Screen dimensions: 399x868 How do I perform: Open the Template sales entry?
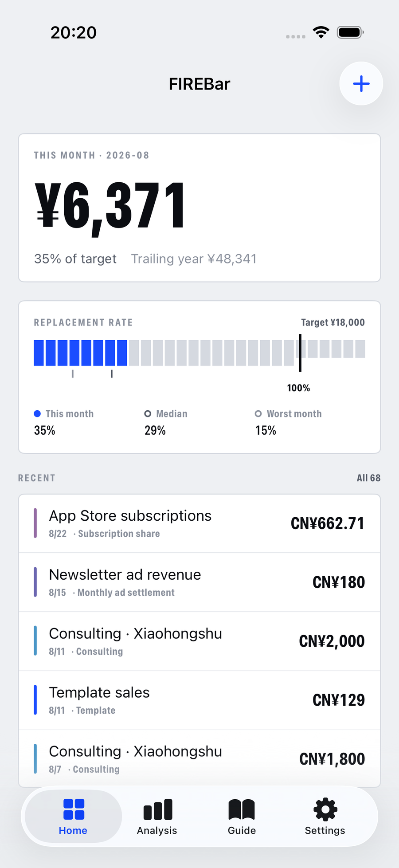click(x=199, y=700)
